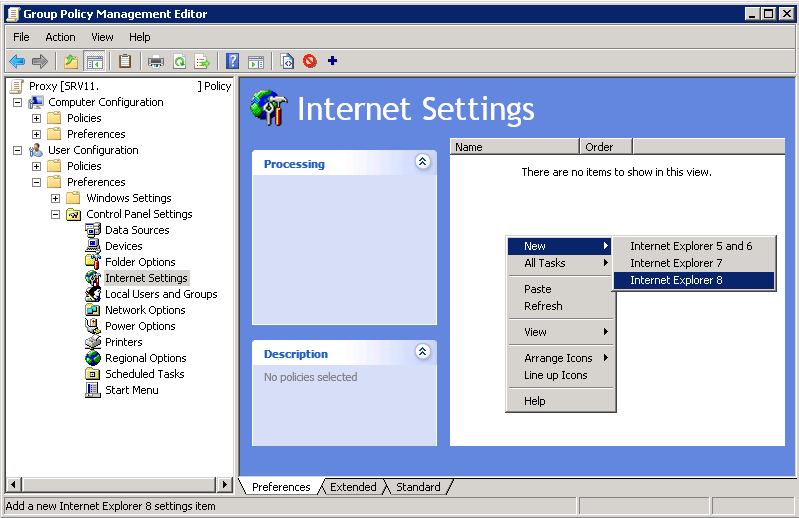Screen dimensions: 799x518
Task: Collapse the Description panel chevron
Action: [x=422, y=351]
